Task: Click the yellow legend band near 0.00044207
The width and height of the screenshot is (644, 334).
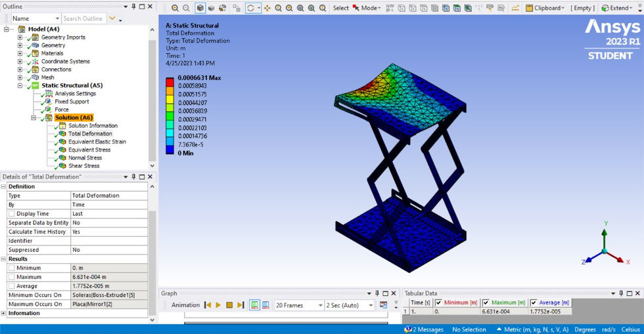Action: (x=170, y=98)
